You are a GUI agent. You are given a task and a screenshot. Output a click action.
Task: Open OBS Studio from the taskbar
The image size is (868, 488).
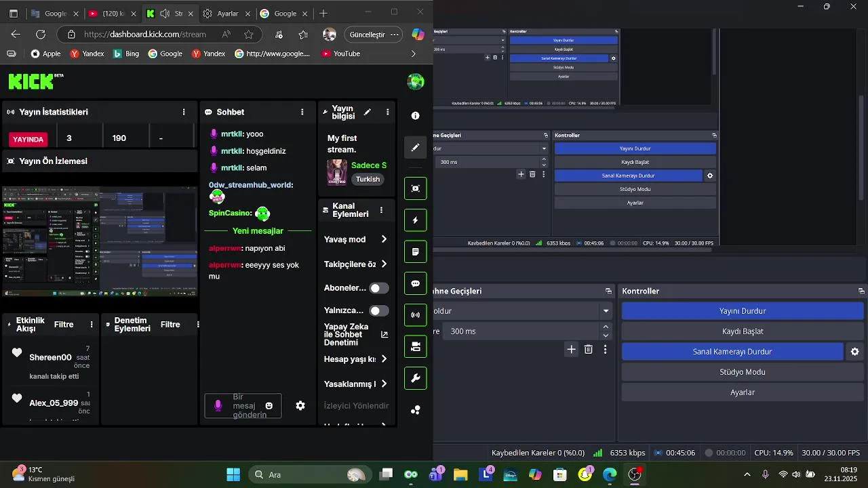[635, 474]
